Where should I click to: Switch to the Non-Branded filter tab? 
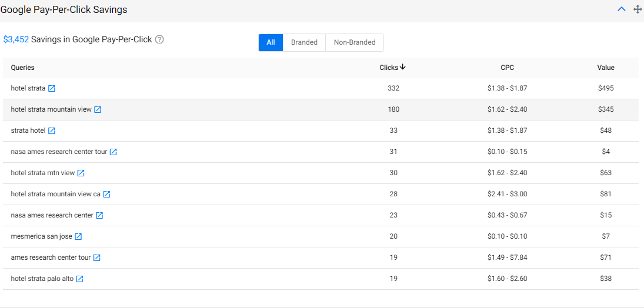pos(355,42)
